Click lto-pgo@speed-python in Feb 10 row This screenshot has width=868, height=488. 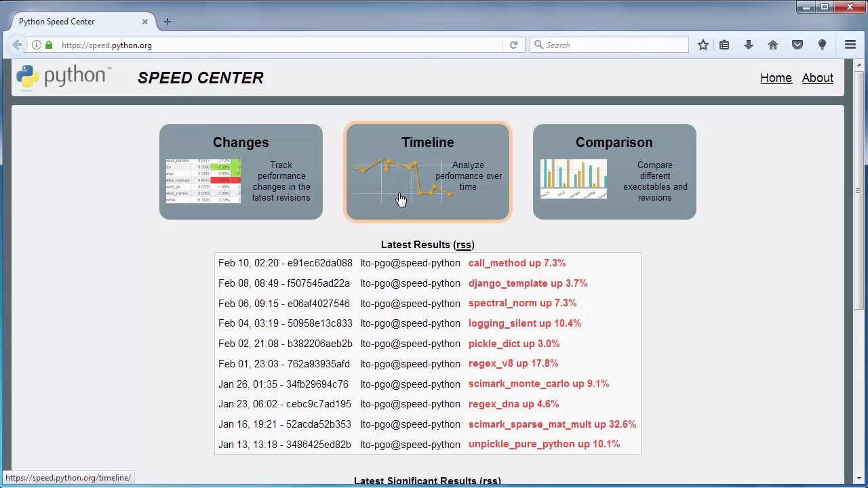410,263
